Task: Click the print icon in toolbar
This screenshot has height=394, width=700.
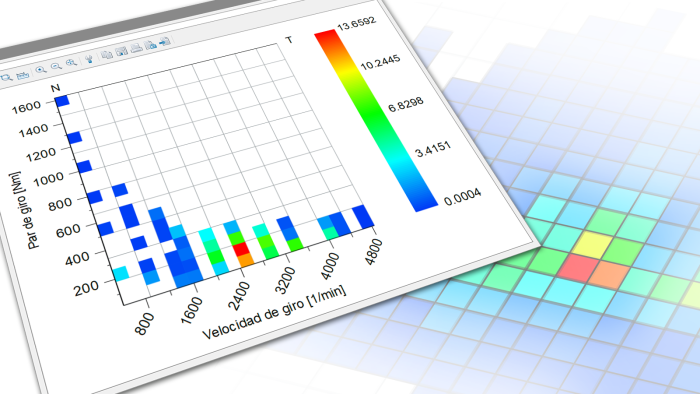Action: 136,47
